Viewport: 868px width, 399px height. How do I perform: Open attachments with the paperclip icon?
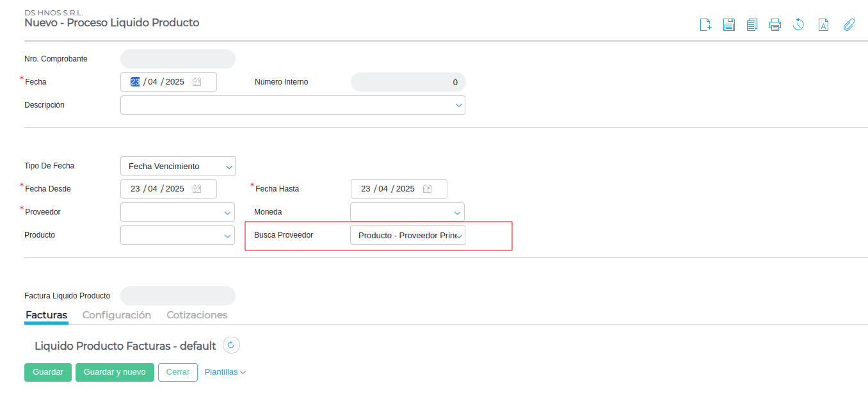pyautogui.click(x=849, y=25)
